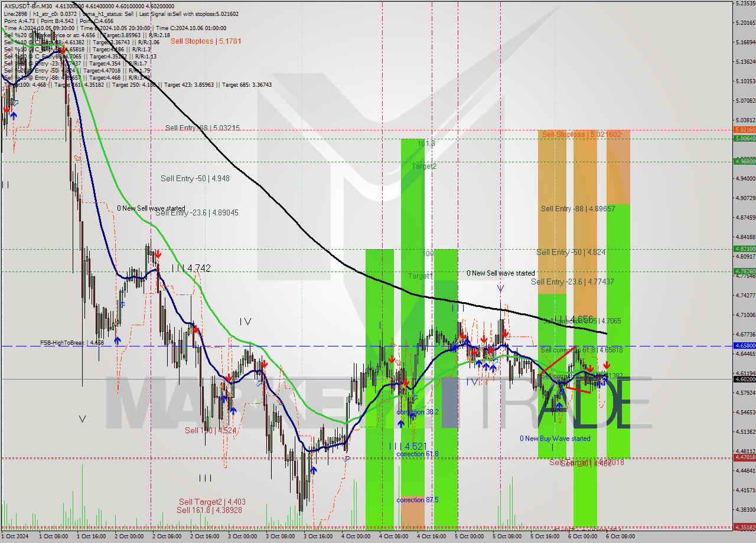This screenshot has height=543, width=756.
Task: Select the 'Sell Entry -23.6 | 4.77437' label
Action: (x=572, y=282)
